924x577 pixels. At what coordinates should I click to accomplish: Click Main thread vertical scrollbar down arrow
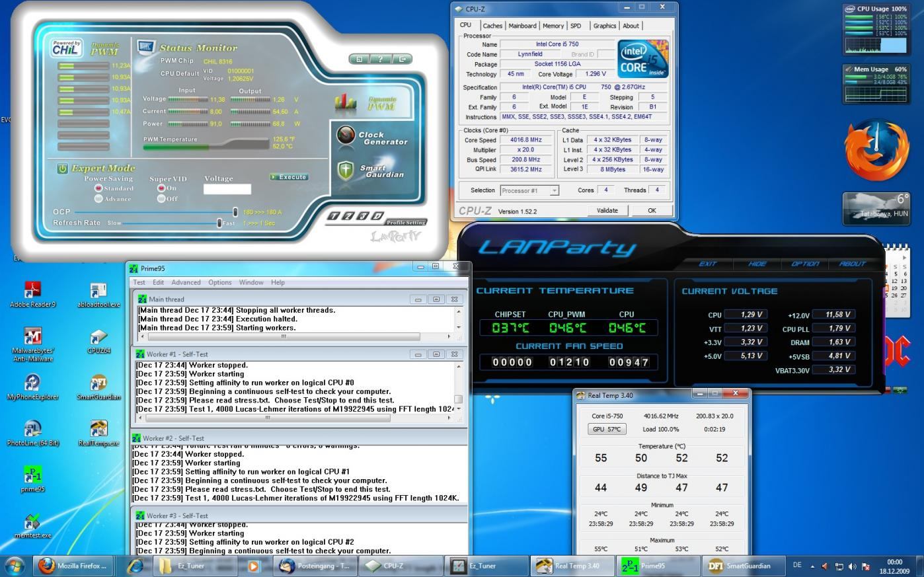coord(459,328)
